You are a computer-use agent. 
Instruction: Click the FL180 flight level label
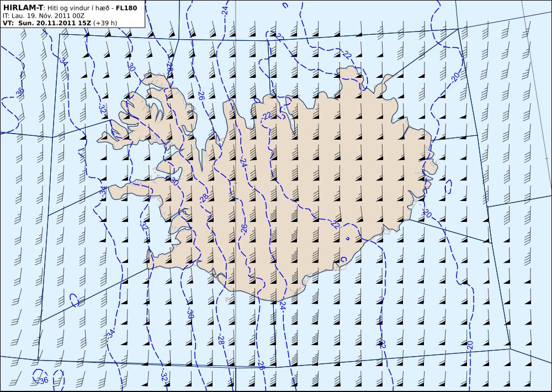126,8
